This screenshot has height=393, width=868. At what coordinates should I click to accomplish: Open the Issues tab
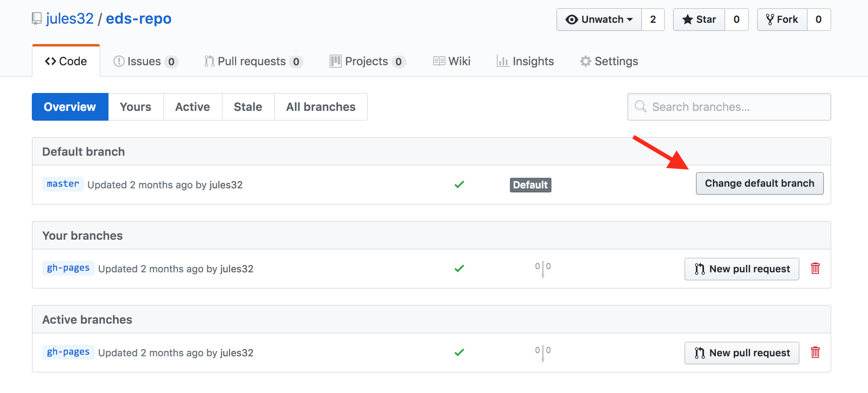coord(146,61)
